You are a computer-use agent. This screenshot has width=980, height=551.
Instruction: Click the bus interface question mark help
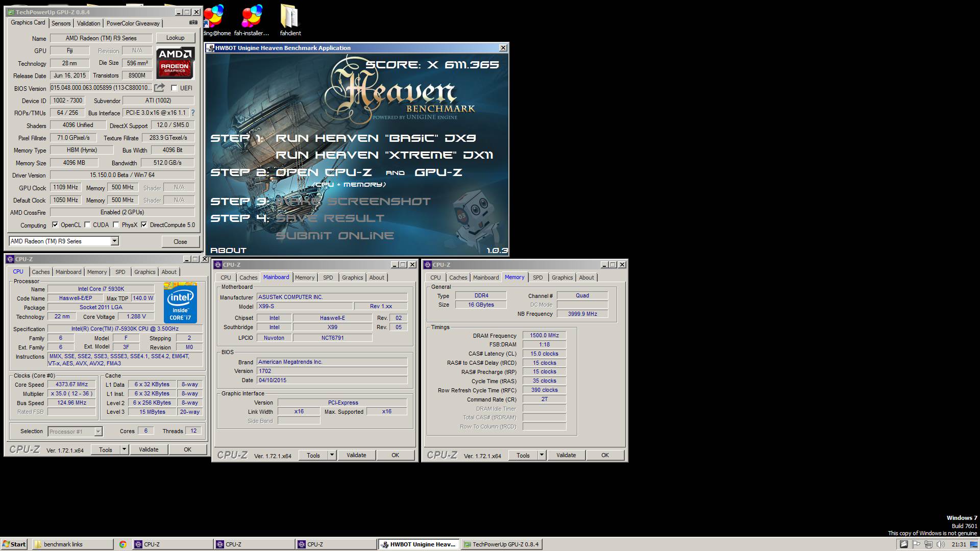[192, 113]
